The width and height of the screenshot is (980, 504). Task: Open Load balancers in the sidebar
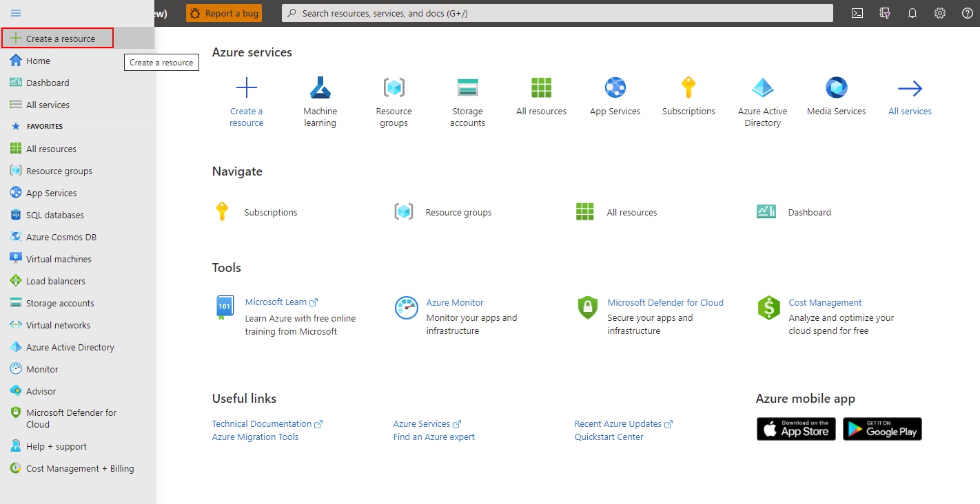tap(77, 281)
